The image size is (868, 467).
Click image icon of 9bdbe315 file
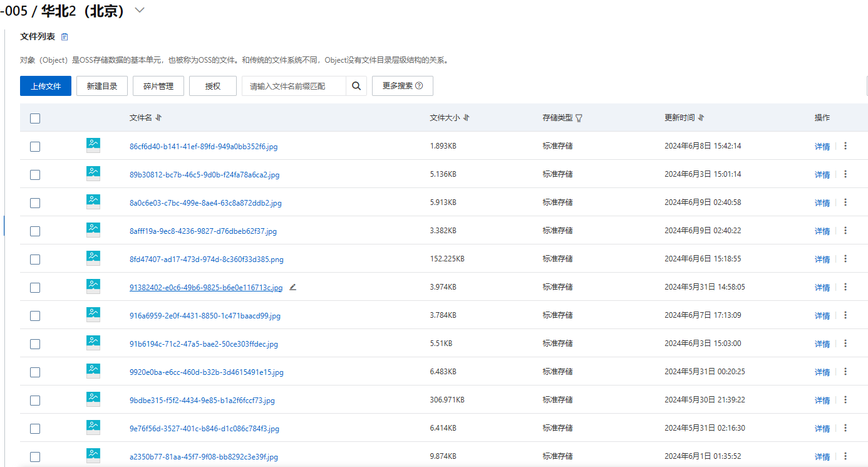point(93,399)
